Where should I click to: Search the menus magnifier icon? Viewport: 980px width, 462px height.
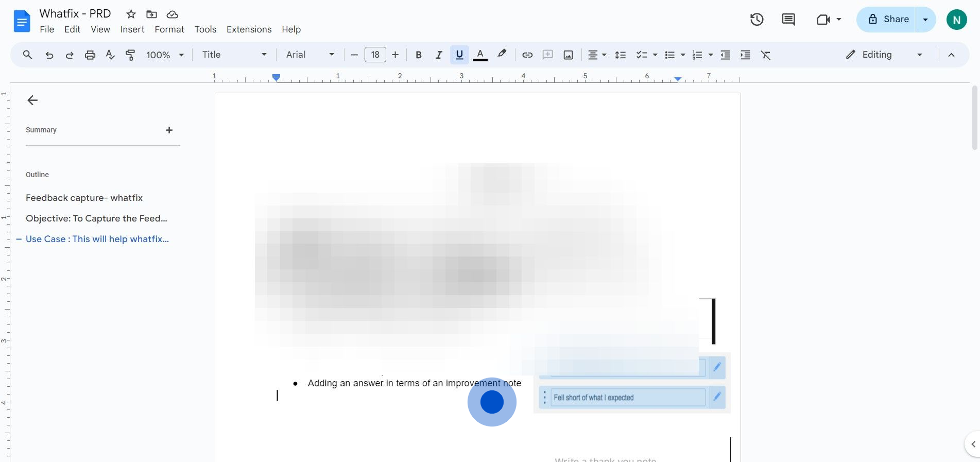point(27,55)
